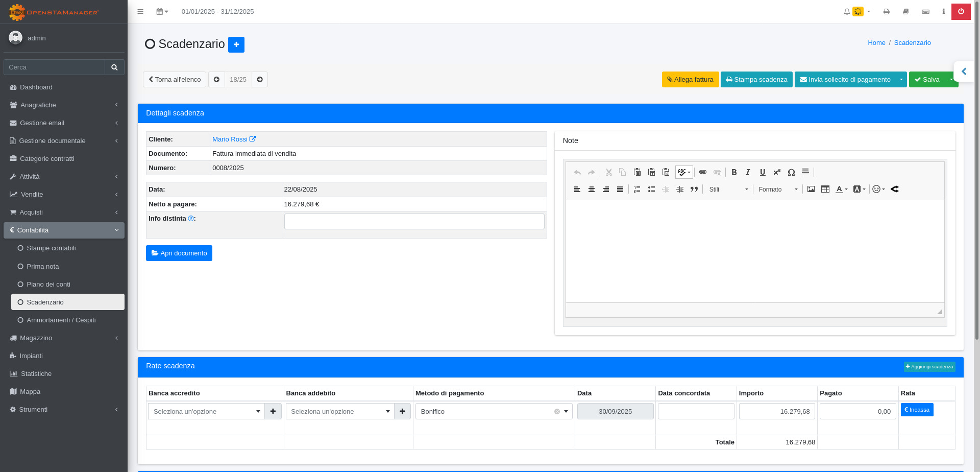Open the Formato format dropdown
Viewport: 980px width, 472px height.
click(x=778, y=189)
